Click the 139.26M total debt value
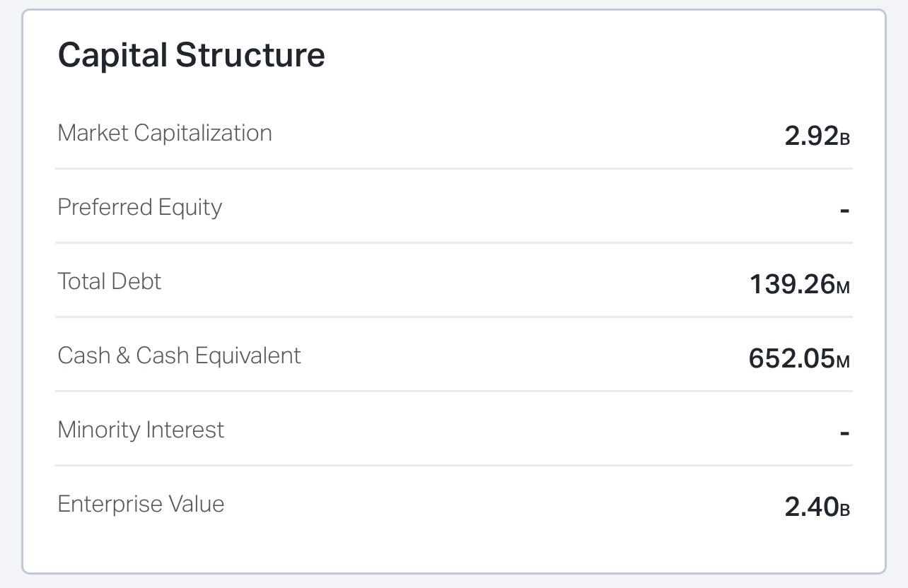The height and width of the screenshot is (588, 908). tap(799, 284)
